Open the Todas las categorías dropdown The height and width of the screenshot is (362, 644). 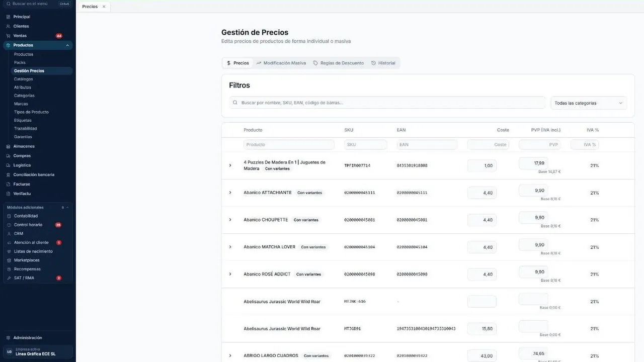(589, 103)
